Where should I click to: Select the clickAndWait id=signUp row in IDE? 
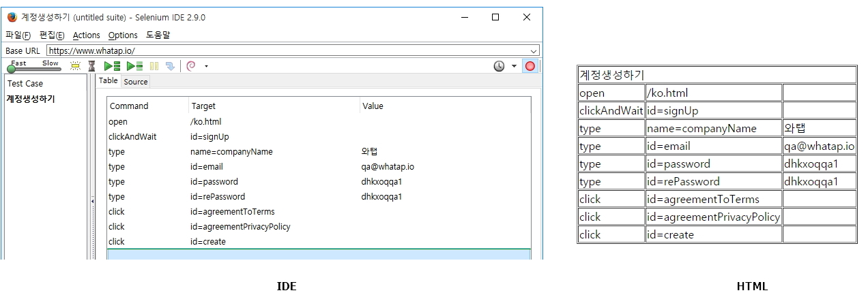pyautogui.click(x=319, y=136)
